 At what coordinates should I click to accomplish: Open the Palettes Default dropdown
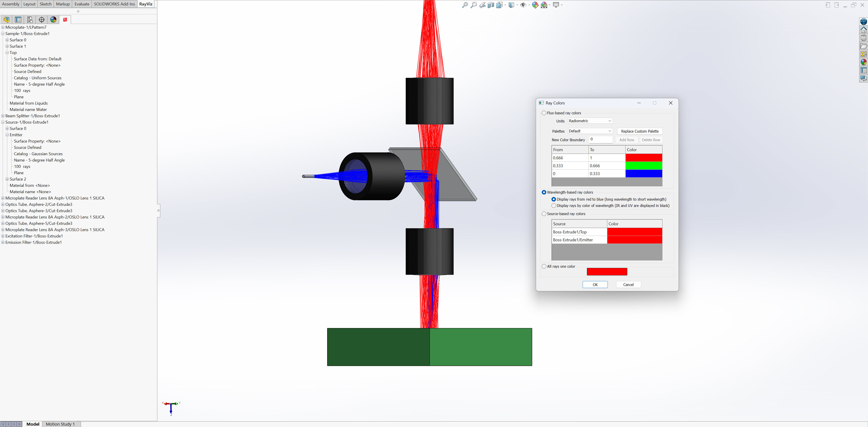[x=590, y=131]
